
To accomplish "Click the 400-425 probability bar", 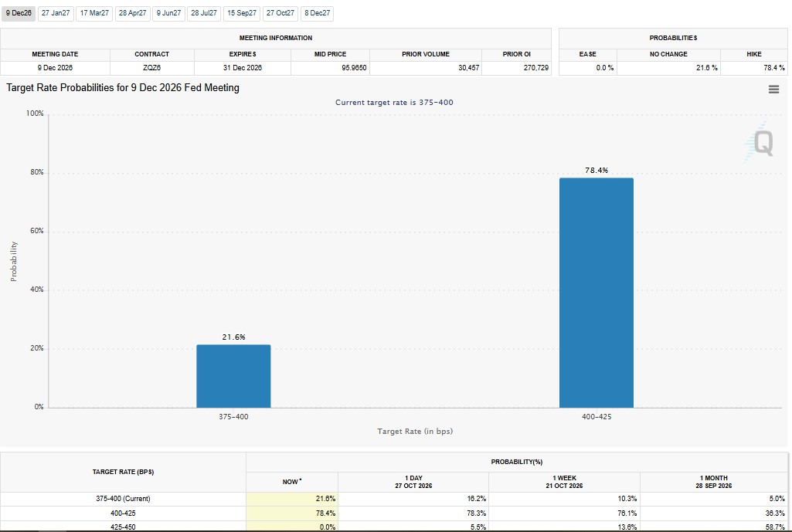I will coord(596,293).
